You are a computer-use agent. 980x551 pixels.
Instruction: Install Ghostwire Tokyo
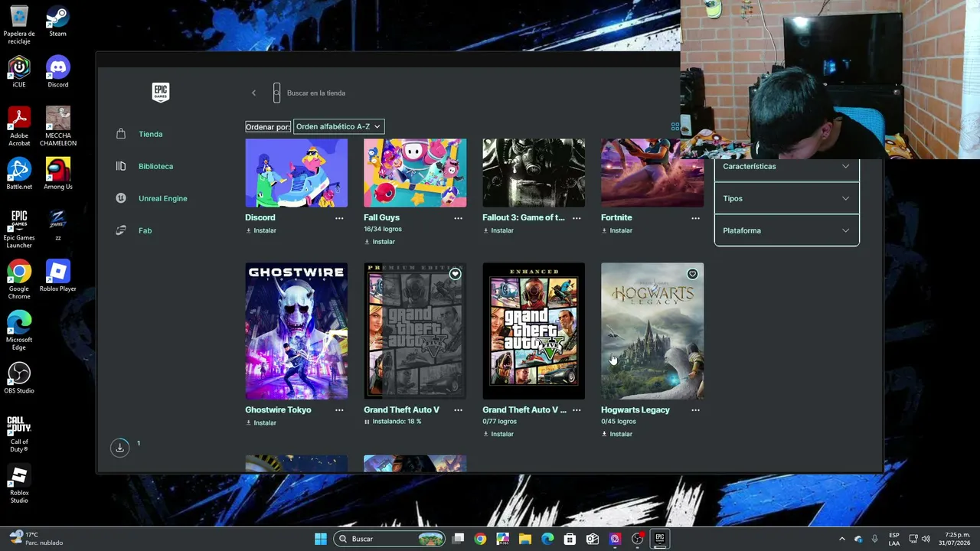tap(261, 422)
